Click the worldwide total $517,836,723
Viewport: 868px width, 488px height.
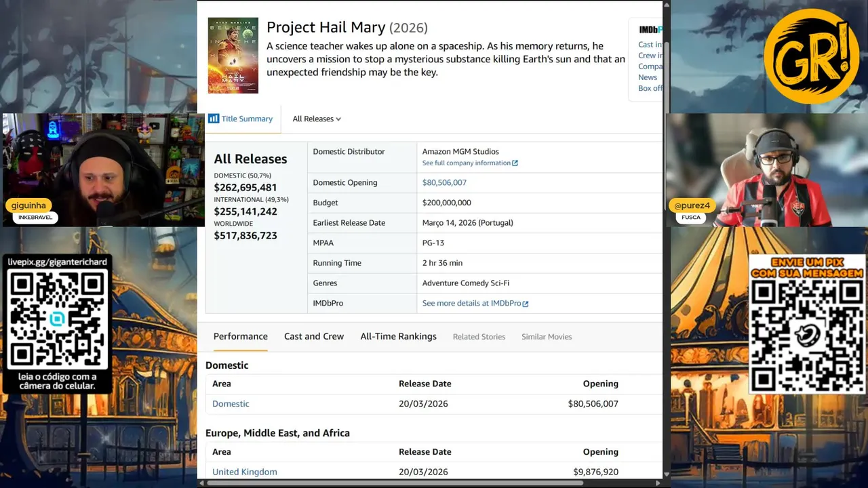(245, 236)
